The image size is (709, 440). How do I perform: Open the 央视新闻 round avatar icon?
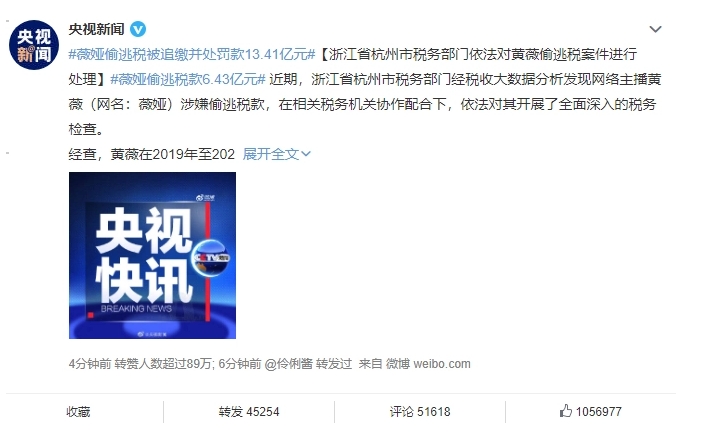34,45
